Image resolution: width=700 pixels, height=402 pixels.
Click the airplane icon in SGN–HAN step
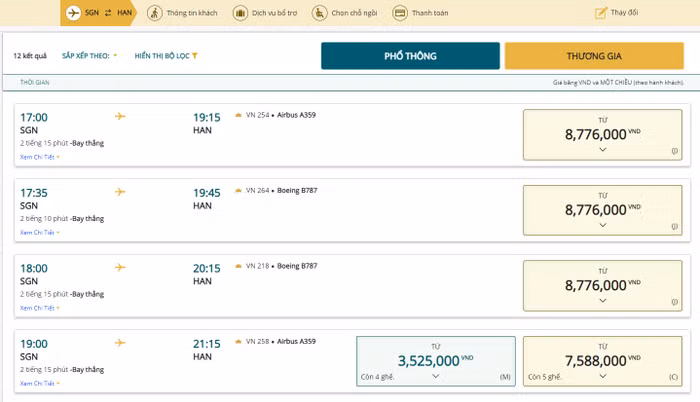(74, 13)
